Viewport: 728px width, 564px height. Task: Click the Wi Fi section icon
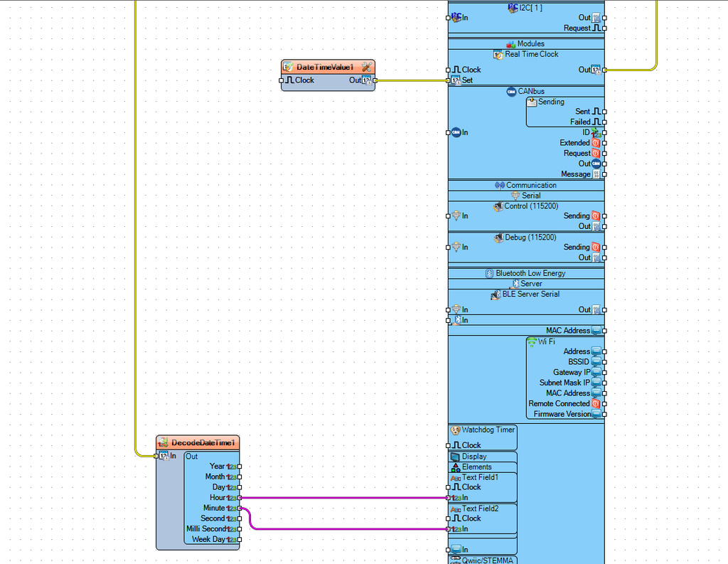(532, 342)
